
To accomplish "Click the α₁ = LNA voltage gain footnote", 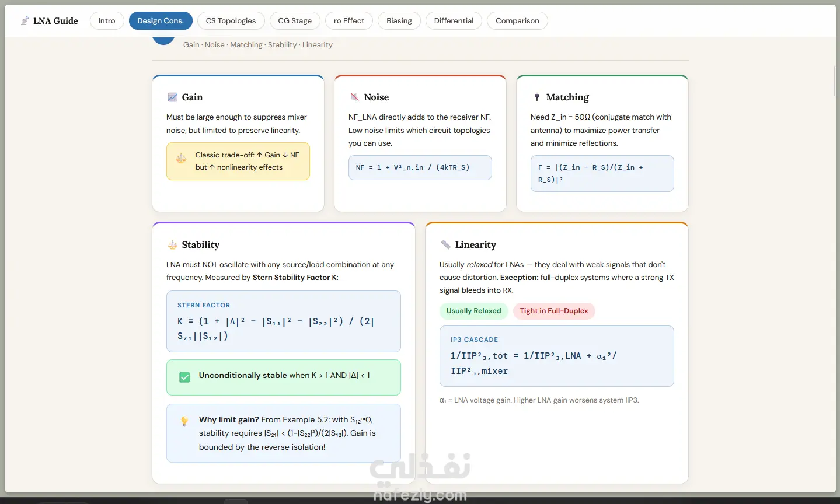I will pos(539,400).
